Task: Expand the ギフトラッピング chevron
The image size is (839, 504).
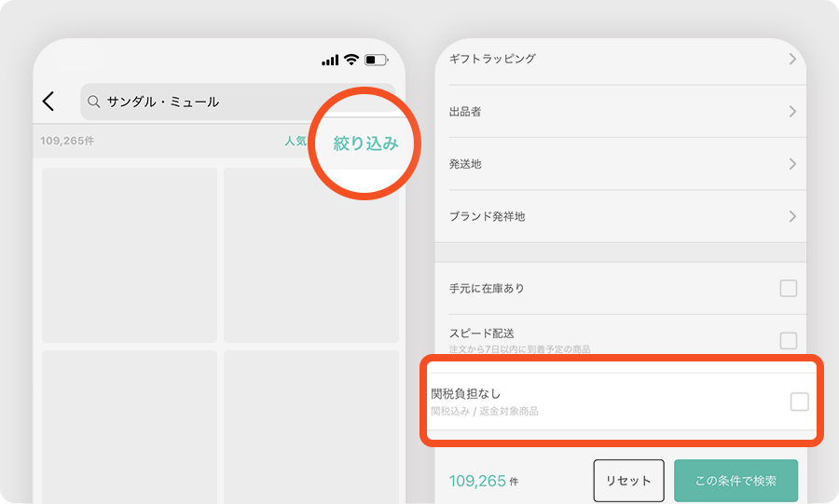Action: click(792, 59)
